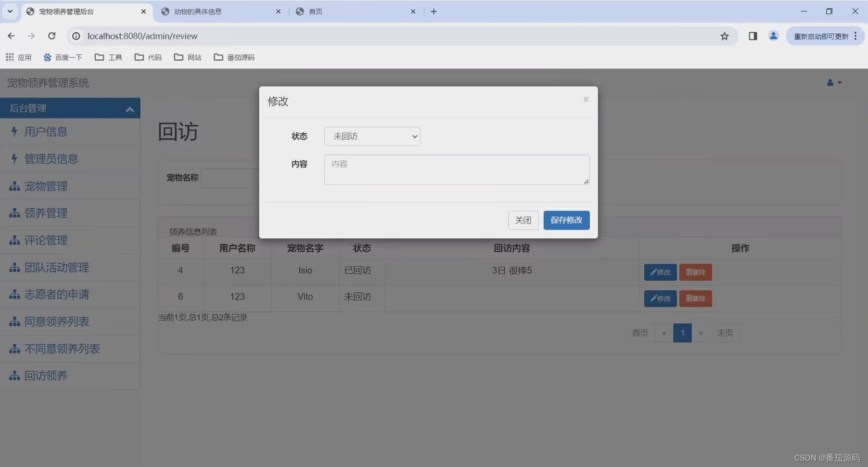Viewport: 868px width, 467px height.
Task: Click the 保存修改 button
Action: (566, 220)
